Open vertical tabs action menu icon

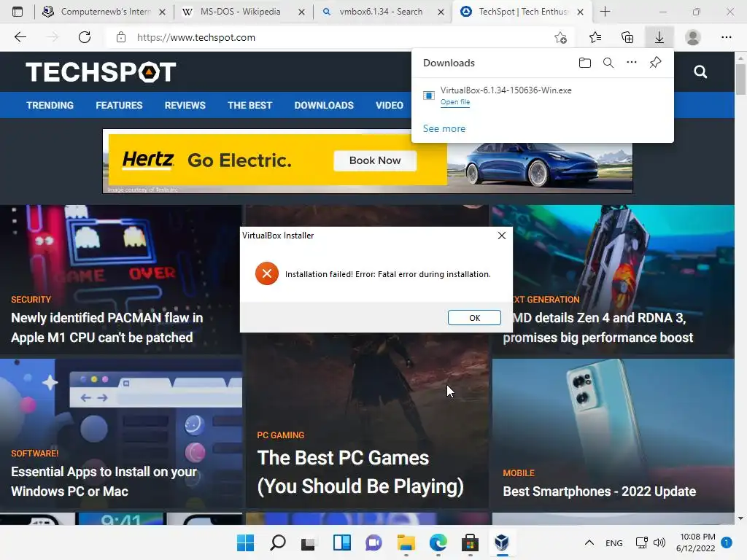(18, 12)
